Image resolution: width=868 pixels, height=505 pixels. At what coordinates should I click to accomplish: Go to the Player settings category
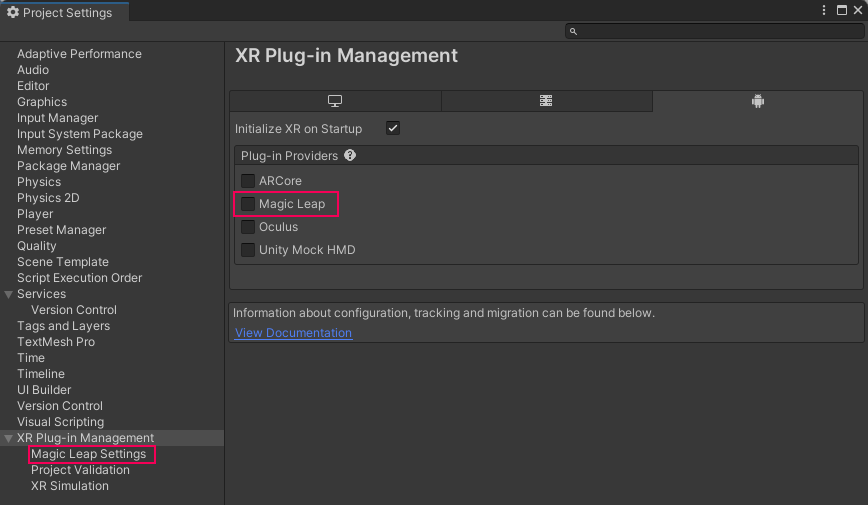pos(35,214)
